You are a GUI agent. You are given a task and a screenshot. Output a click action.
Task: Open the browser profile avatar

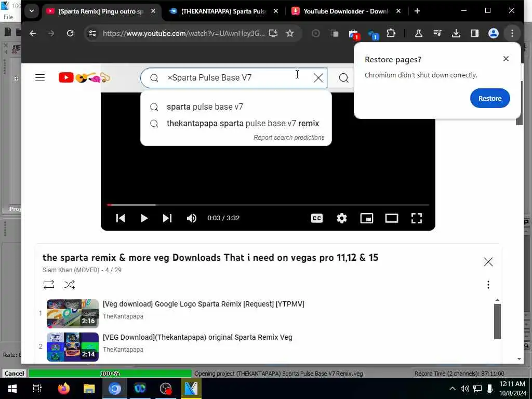point(494,33)
